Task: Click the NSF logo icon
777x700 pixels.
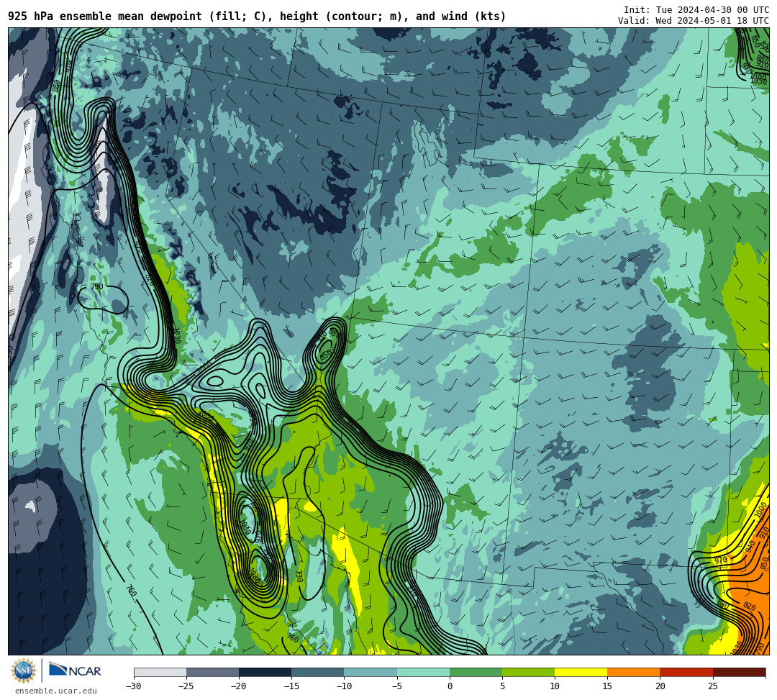Action: point(23,671)
